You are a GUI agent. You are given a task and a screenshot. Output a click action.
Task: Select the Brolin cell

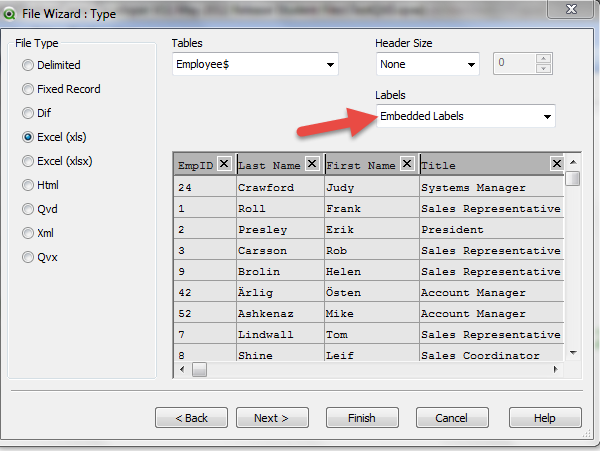coord(280,271)
